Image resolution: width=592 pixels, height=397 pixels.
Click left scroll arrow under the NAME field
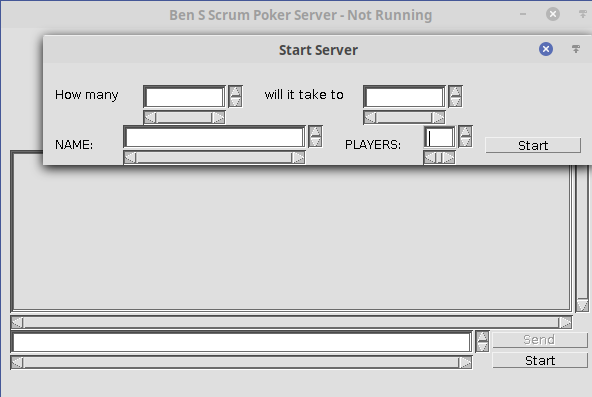pyautogui.click(x=130, y=157)
